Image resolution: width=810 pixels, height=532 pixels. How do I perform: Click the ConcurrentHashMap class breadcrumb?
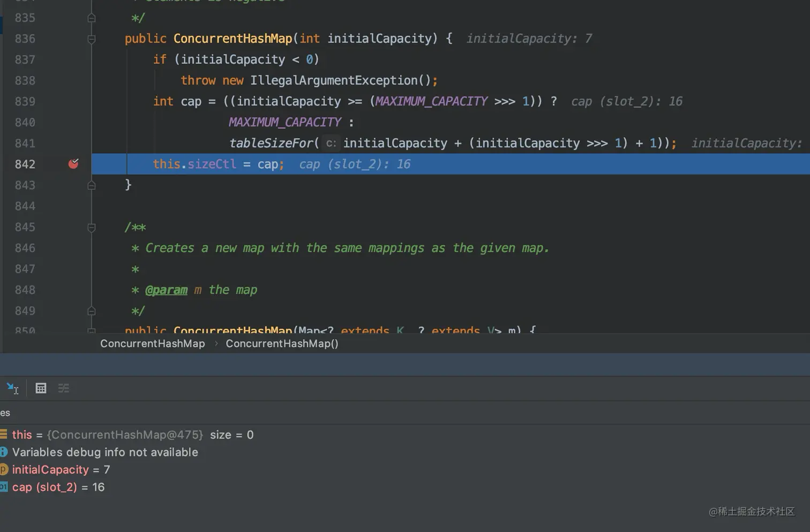point(153,343)
